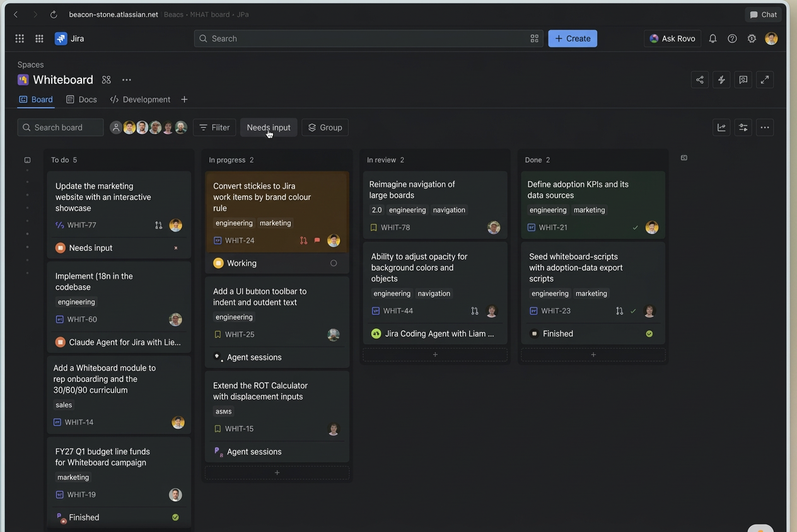
Task: Switch to the Docs tab
Action: 81,100
